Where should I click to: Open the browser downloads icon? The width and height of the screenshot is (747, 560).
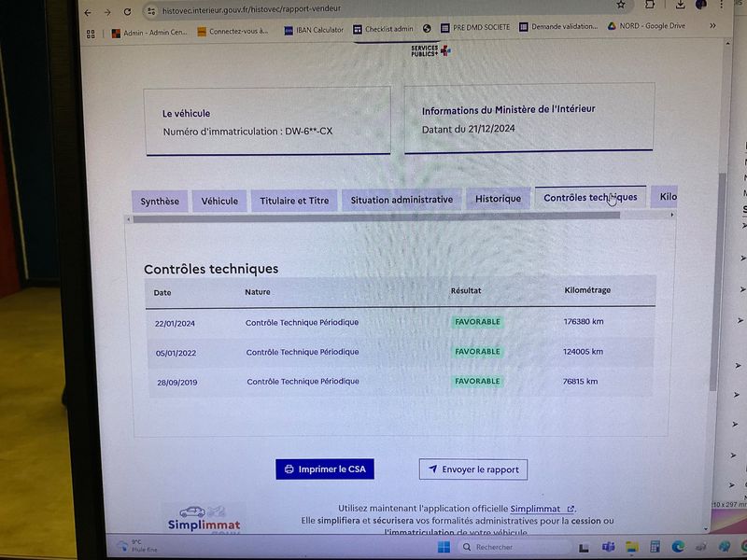tap(680, 5)
